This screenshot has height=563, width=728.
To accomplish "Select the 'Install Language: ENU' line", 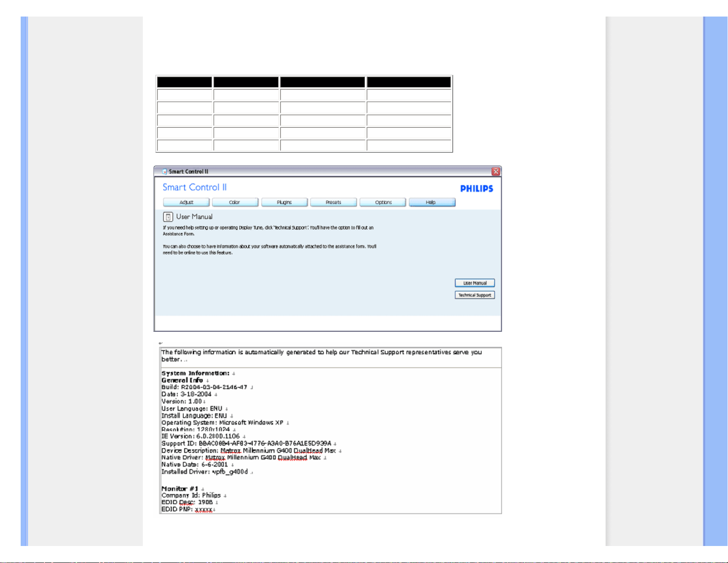I will (194, 415).
